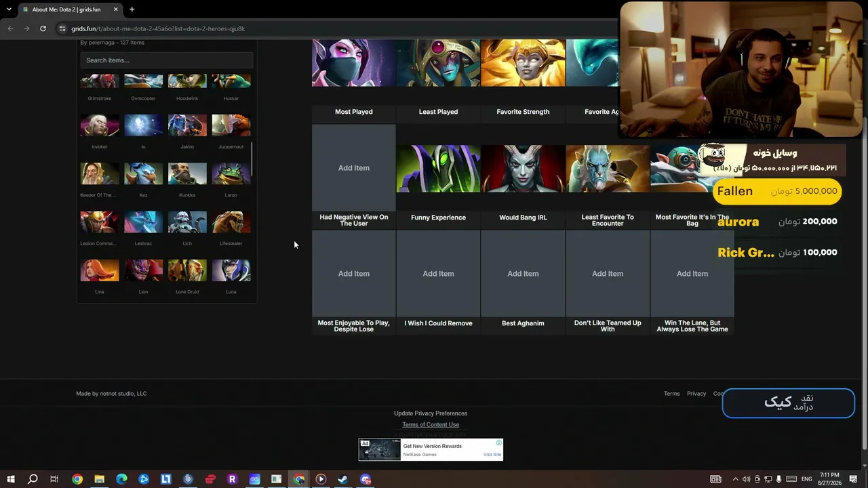
Task: Open Steam from the taskbar
Action: coord(343,479)
